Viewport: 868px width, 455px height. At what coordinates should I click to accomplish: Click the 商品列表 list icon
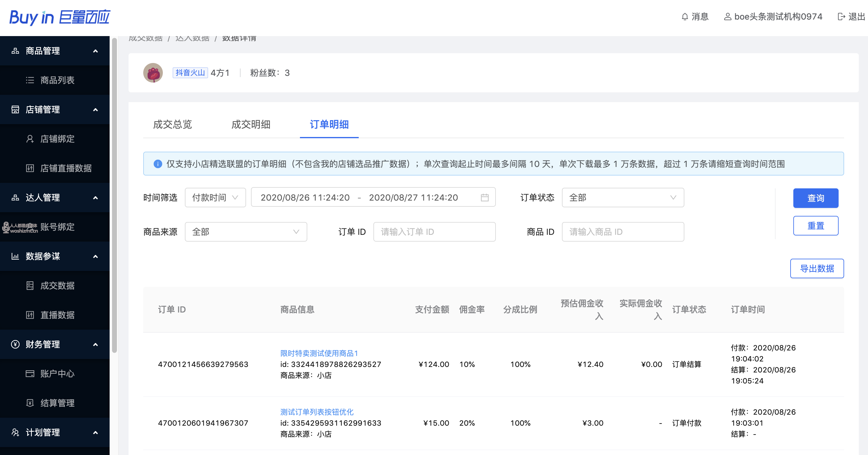click(30, 80)
